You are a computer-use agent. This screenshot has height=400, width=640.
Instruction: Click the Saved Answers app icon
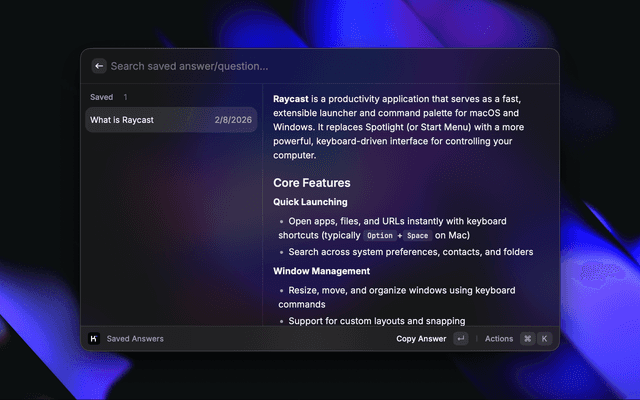pos(94,339)
